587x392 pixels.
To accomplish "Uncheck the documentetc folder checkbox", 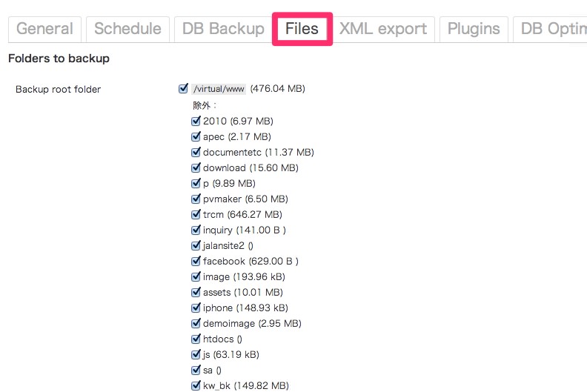I will 196,152.
